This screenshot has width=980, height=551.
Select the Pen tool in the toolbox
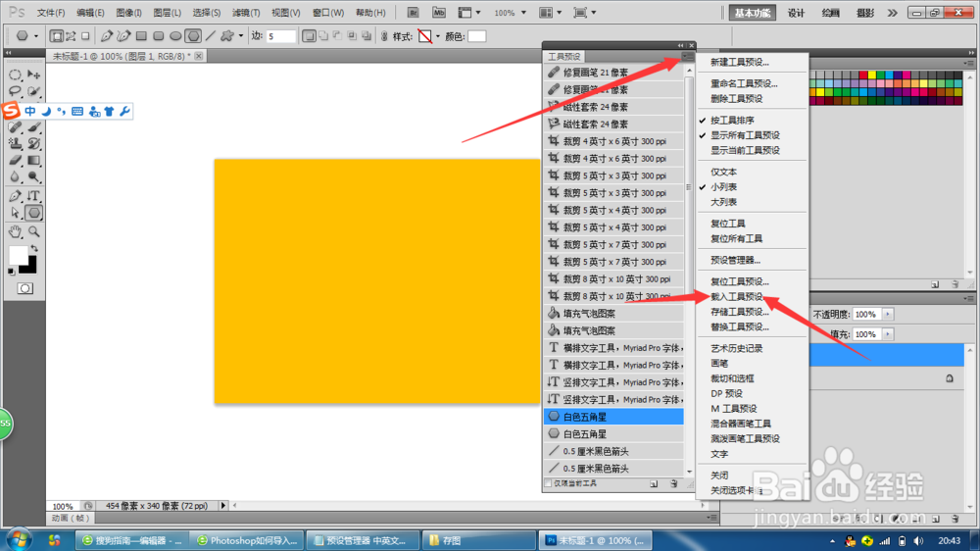pyautogui.click(x=15, y=196)
